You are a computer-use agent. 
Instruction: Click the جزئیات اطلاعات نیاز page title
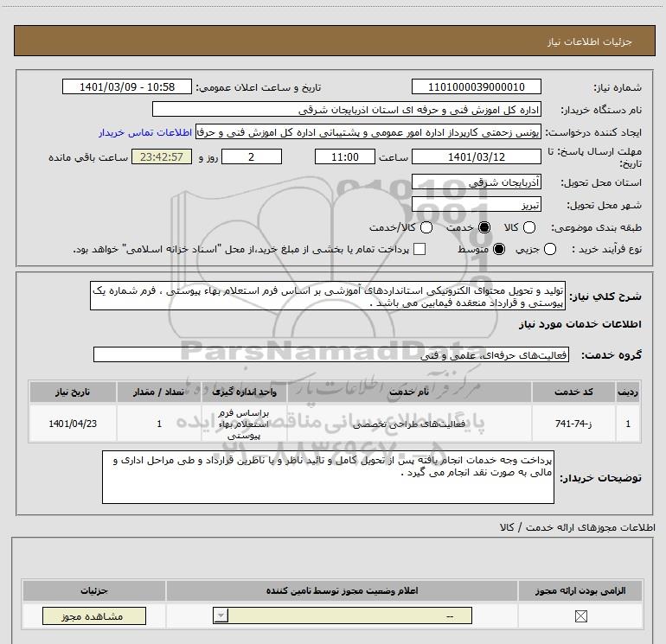(590, 41)
